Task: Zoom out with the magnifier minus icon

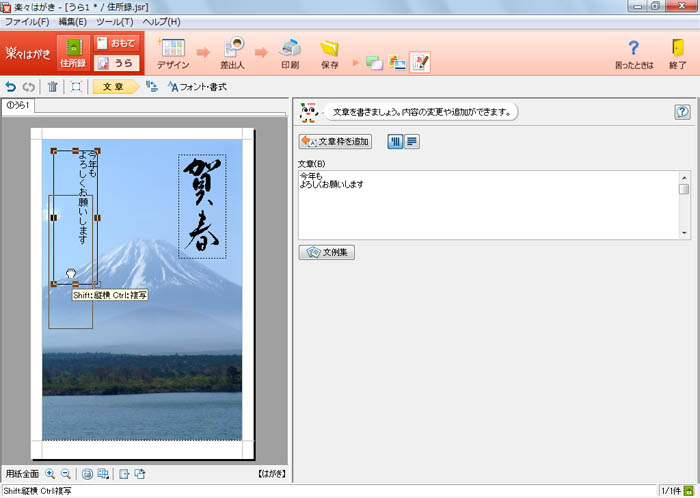Action: [66, 473]
